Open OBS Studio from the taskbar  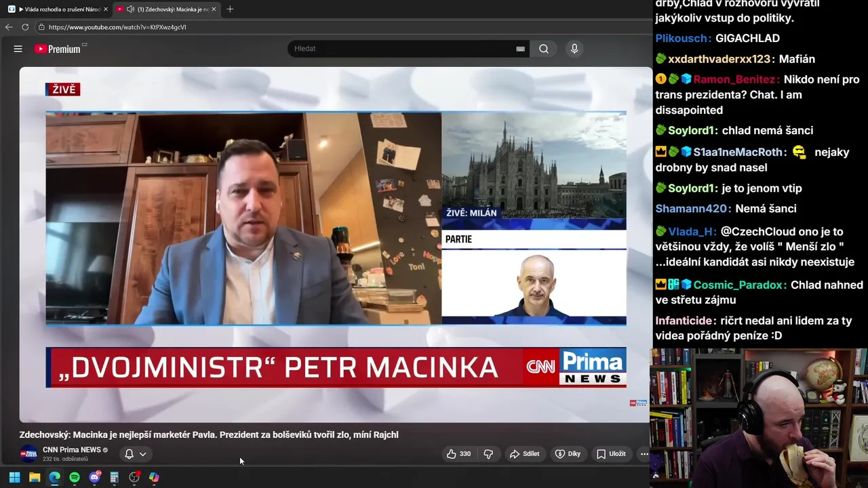[134, 477]
